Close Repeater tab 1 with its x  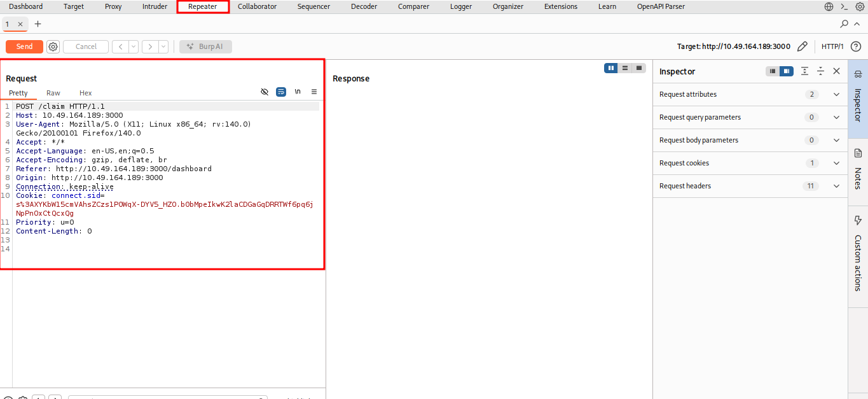click(x=20, y=24)
